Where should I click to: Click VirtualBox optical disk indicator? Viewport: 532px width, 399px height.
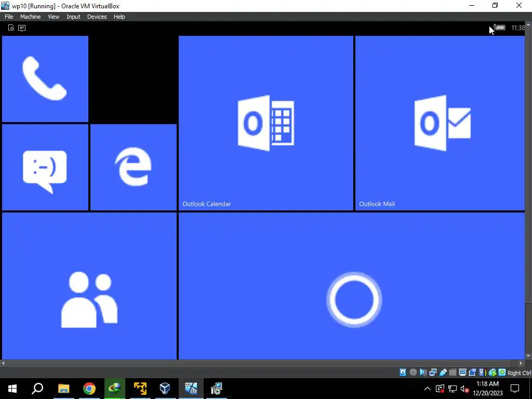pos(413,373)
